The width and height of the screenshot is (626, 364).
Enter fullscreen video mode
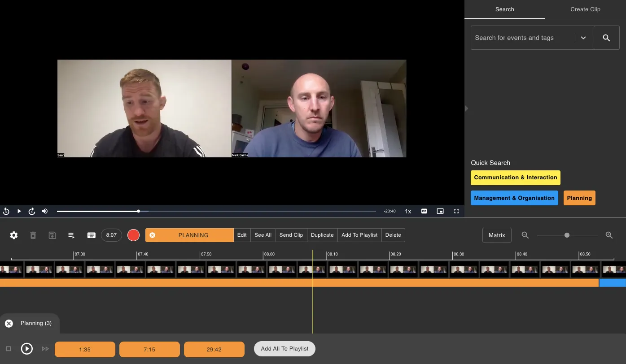point(456,211)
